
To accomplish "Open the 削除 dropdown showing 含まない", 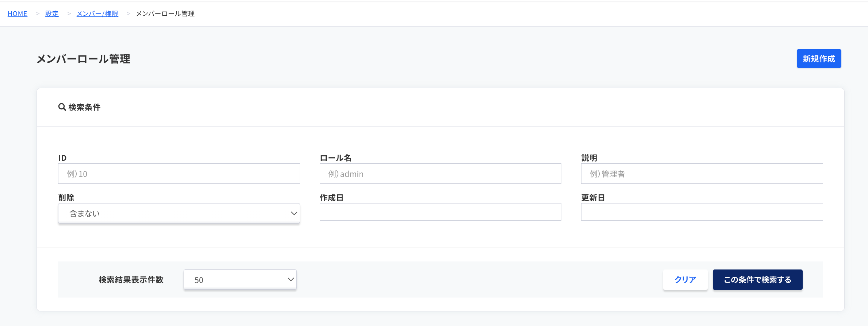I will 179,213.
